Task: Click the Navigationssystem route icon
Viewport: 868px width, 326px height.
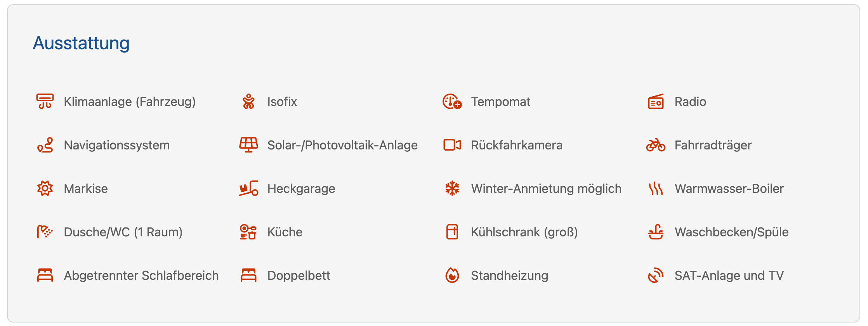Action: click(45, 145)
